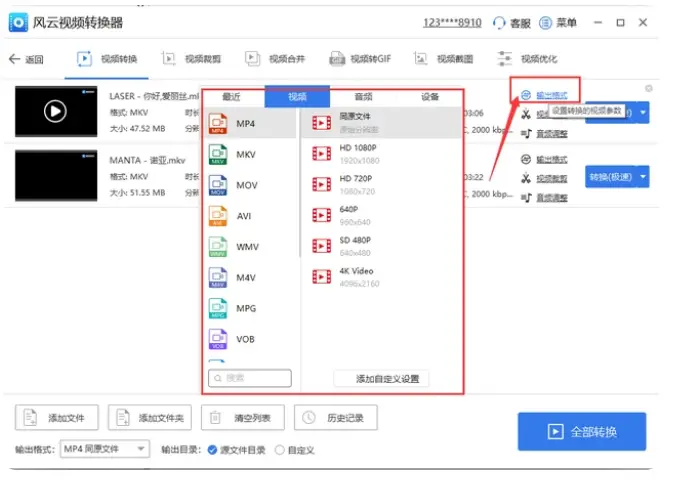Choose M4V format icon

coord(218,278)
